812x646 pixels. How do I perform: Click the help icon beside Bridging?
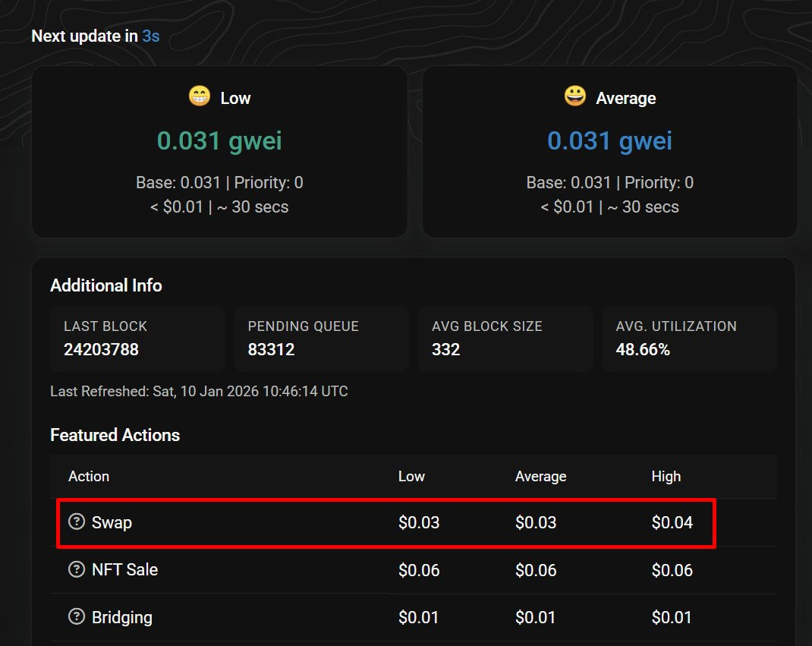pos(76,616)
